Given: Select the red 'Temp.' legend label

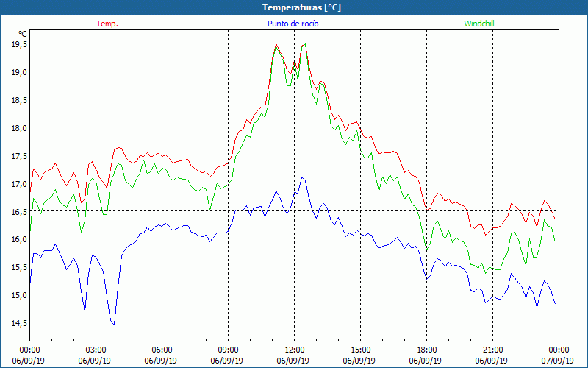Looking at the screenshot, I should click(x=107, y=24).
